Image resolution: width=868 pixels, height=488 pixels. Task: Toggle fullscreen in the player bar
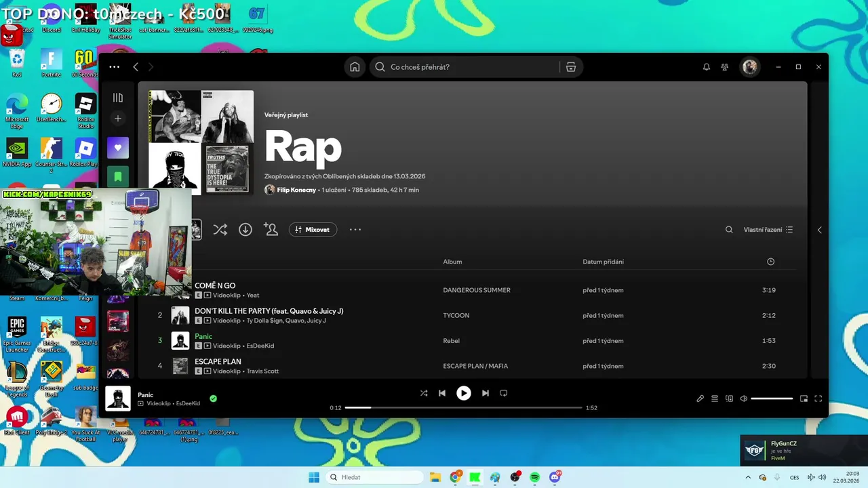click(818, 399)
